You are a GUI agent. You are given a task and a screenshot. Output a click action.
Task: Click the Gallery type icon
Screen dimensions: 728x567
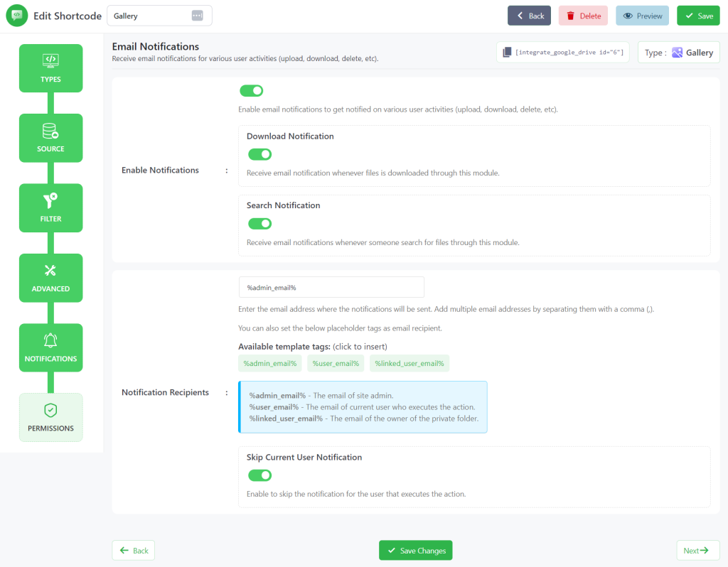[677, 53]
